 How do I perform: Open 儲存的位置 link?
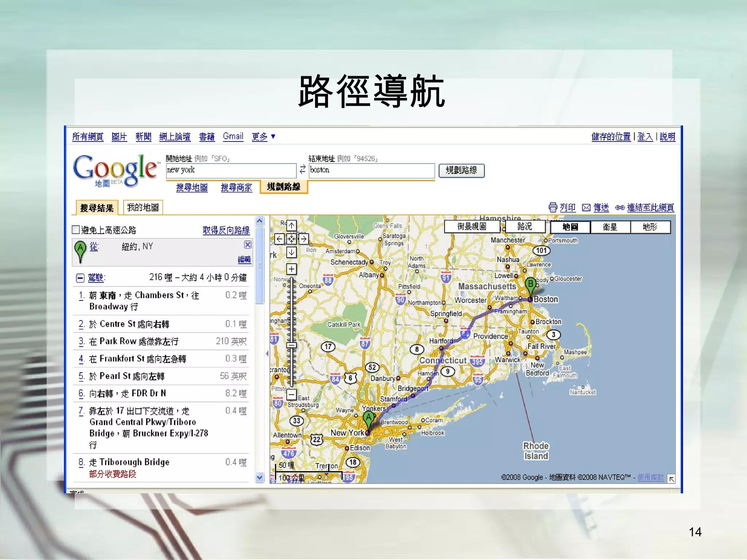[x=611, y=137]
